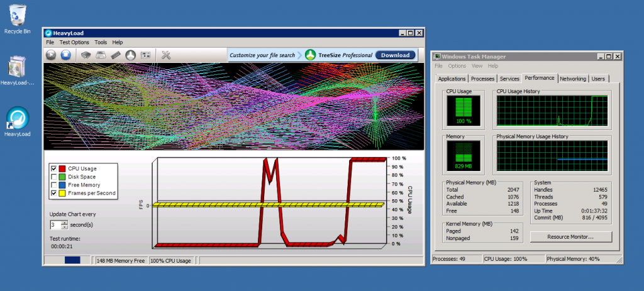
Task: Click the Memory 829 MB gauge
Action: tap(464, 156)
